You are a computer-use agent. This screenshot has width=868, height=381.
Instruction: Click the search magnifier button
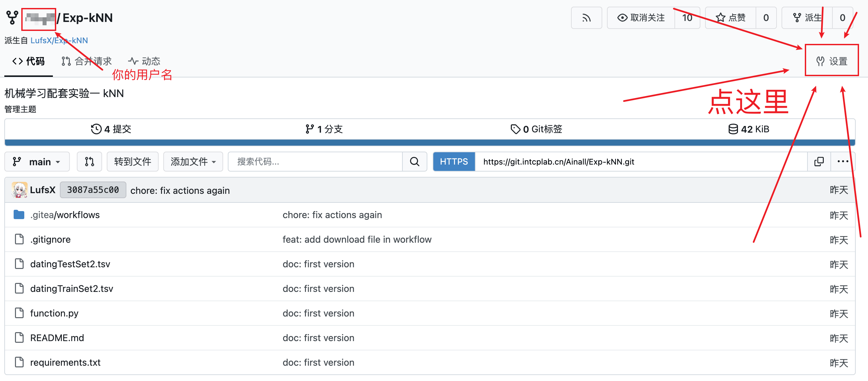click(414, 162)
